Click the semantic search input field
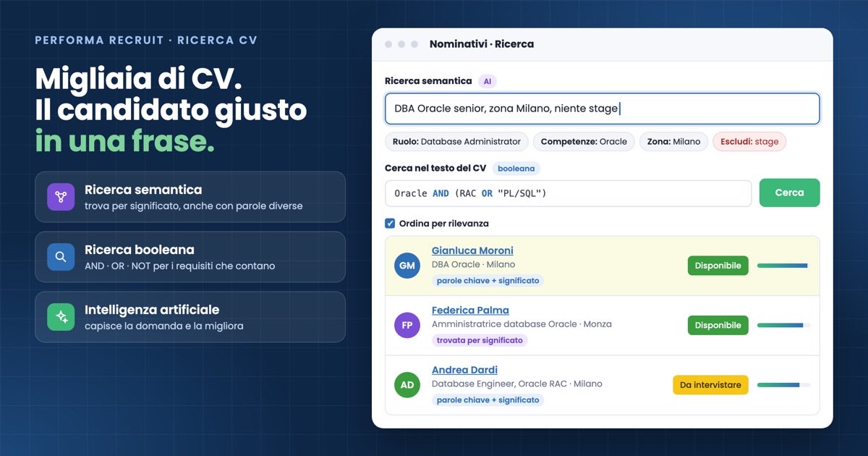This screenshot has height=456, width=868. click(x=603, y=109)
